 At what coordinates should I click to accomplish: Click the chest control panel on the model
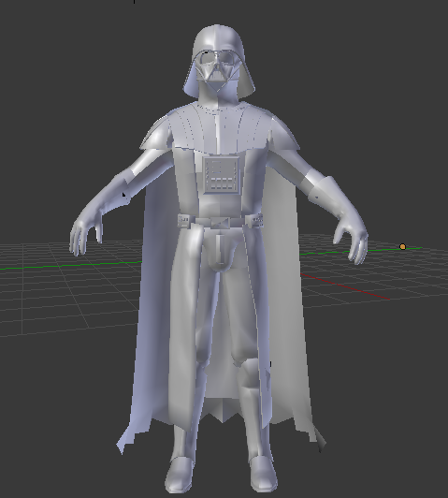point(221,175)
